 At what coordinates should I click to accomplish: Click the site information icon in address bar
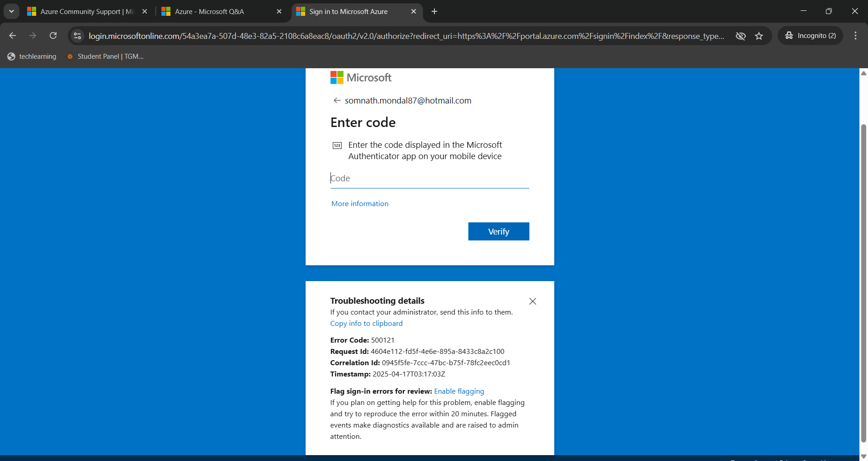point(77,36)
